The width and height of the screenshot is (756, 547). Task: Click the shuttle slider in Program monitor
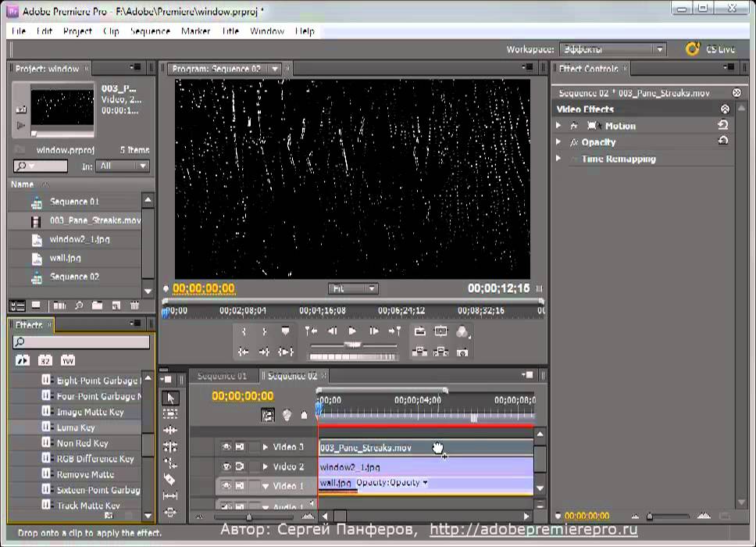tap(353, 345)
